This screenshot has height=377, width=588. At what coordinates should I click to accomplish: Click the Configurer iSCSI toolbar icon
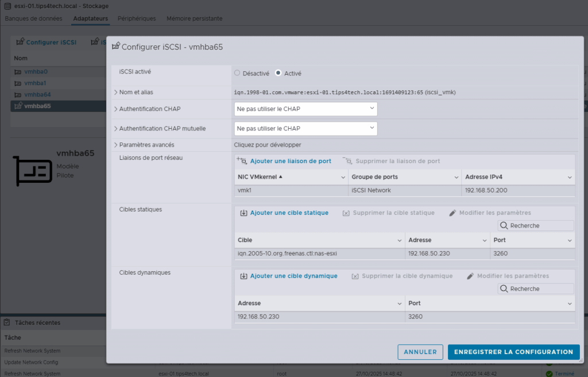(x=20, y=43)
